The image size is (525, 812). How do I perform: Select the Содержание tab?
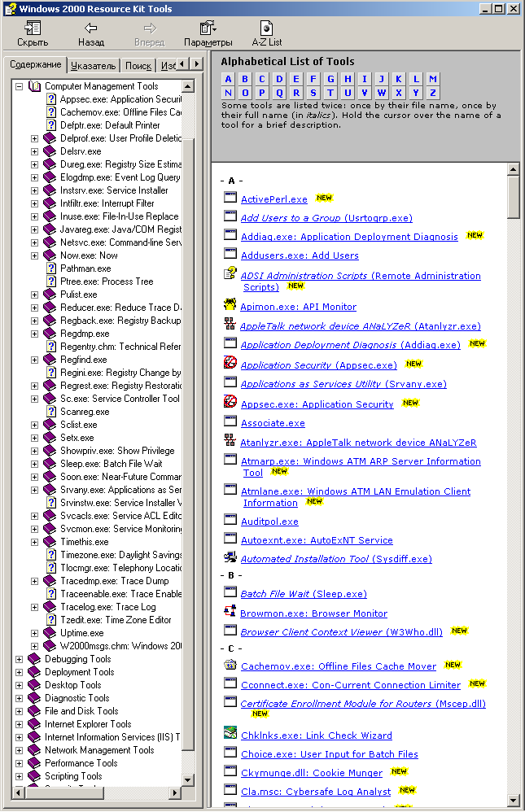tap(36, 64)
